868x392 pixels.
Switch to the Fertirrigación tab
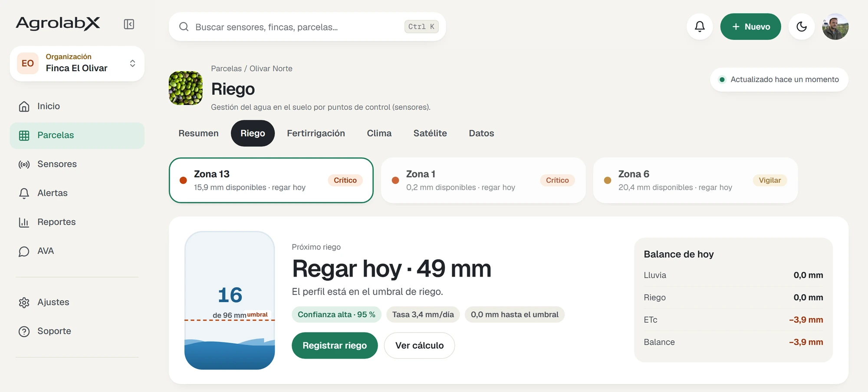click(316, 133)
